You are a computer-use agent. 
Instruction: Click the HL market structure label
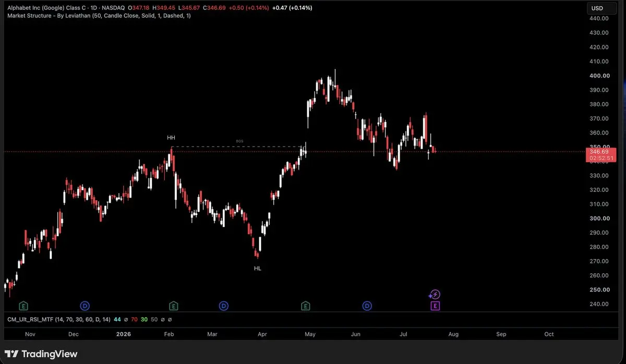point(258,268)
